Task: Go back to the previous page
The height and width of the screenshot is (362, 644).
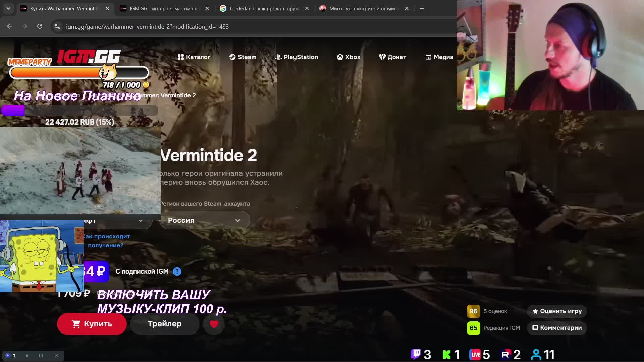Action: point(9,26)
